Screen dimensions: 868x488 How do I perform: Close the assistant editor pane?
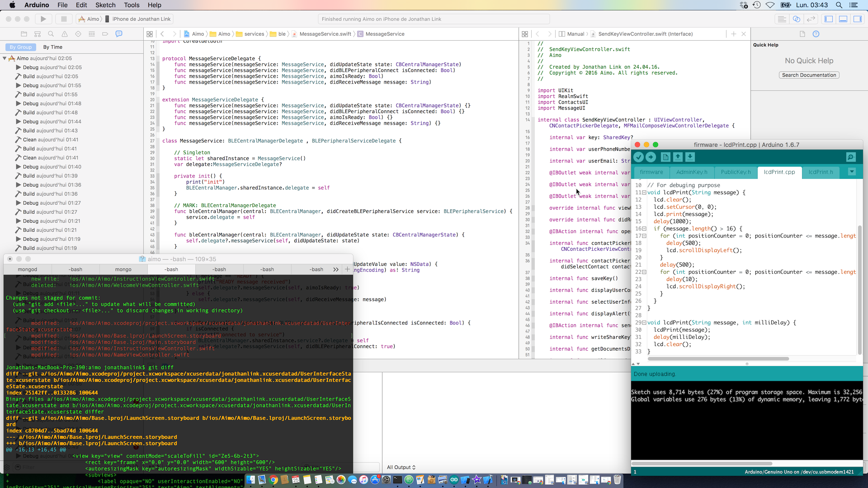click(x=744, y=34)
